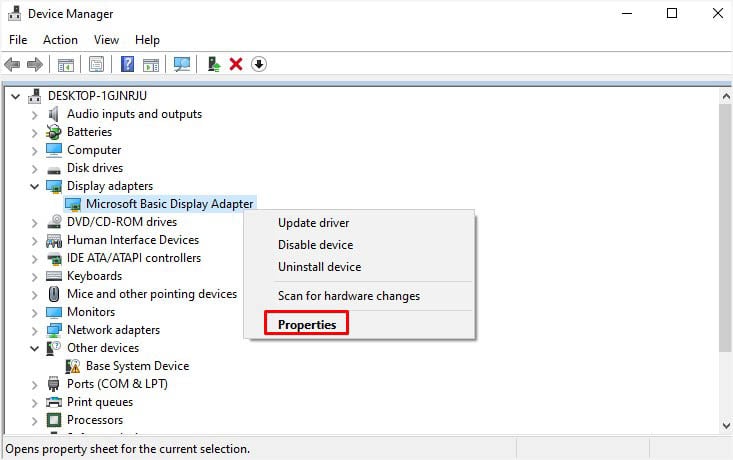Viewport: 733px width, 460px height.
Task: Expand the Batteries node
Action: click(34, 132)
